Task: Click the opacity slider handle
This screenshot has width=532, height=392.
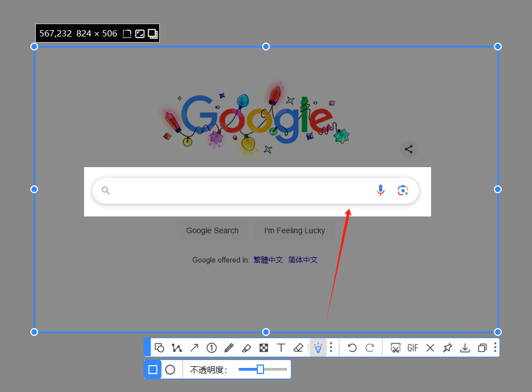Action: click(260, 369)
